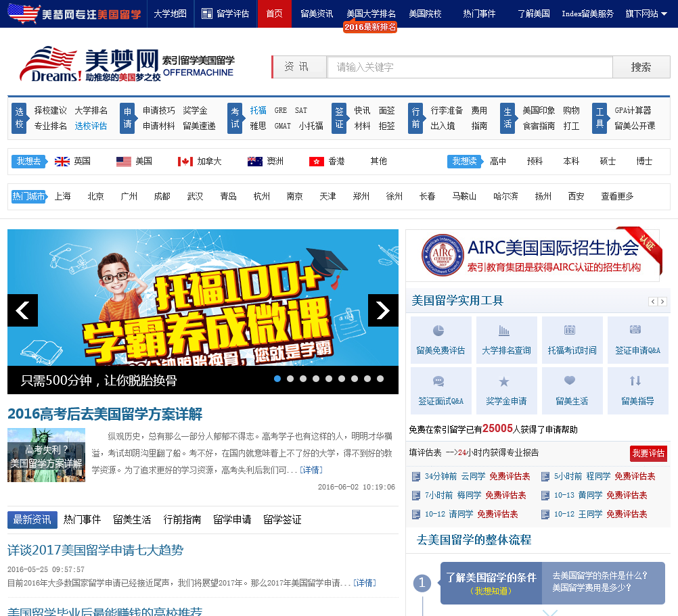The width and height of the screenshot is (678, 616).
Task: Open the 留美指导 arrows tool
Action: coord(638,391)
